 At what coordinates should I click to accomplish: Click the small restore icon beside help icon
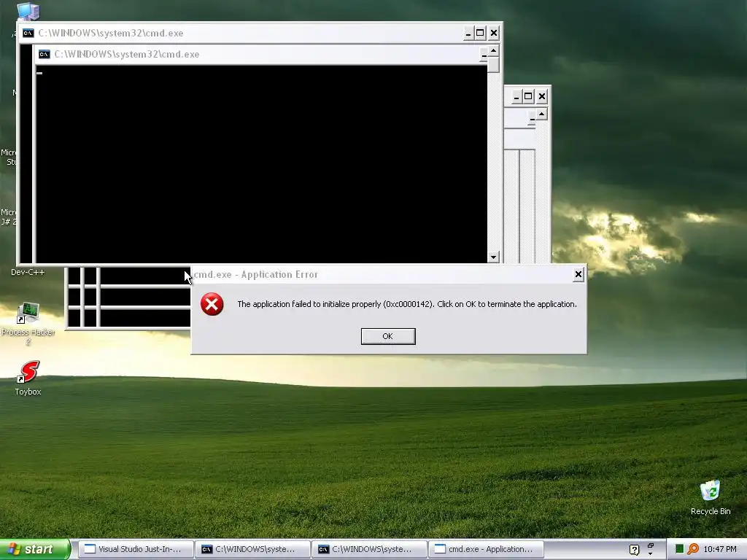pos(650,545)
